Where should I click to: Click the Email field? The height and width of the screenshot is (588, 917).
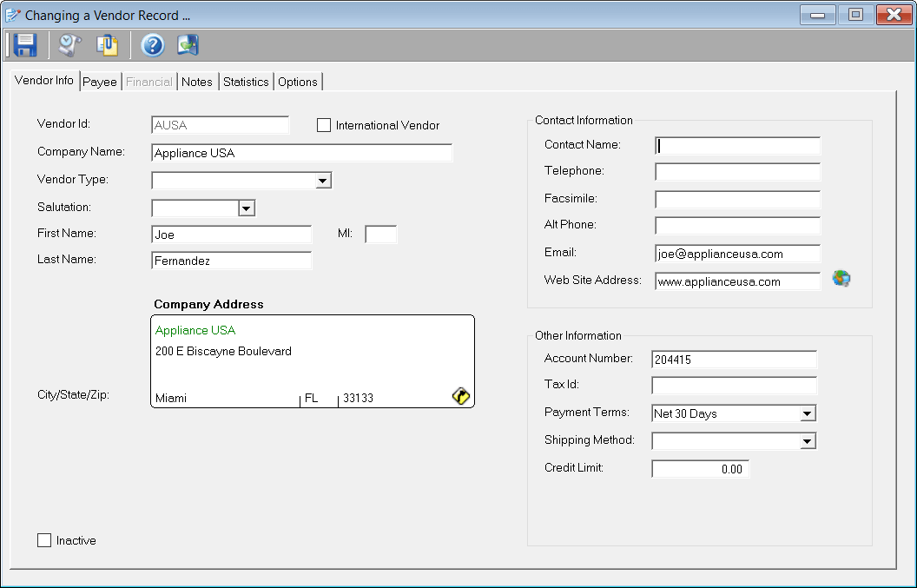click(x=737, y=254)
